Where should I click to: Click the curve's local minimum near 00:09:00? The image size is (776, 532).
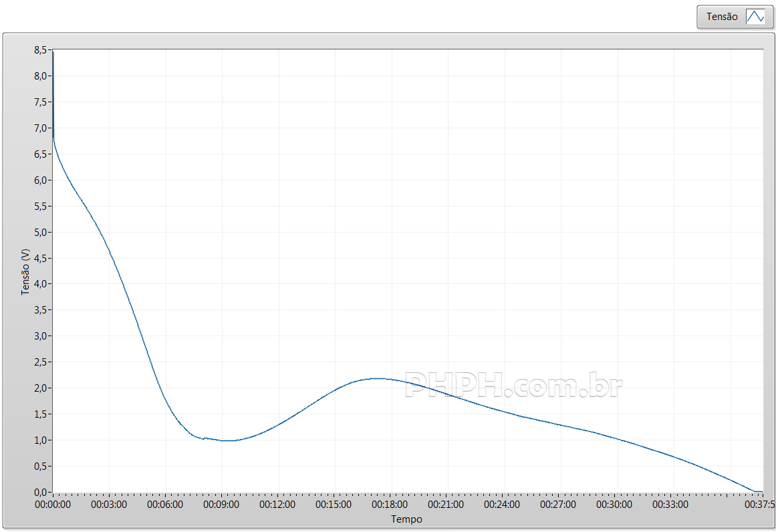click(x=229, y=440)
